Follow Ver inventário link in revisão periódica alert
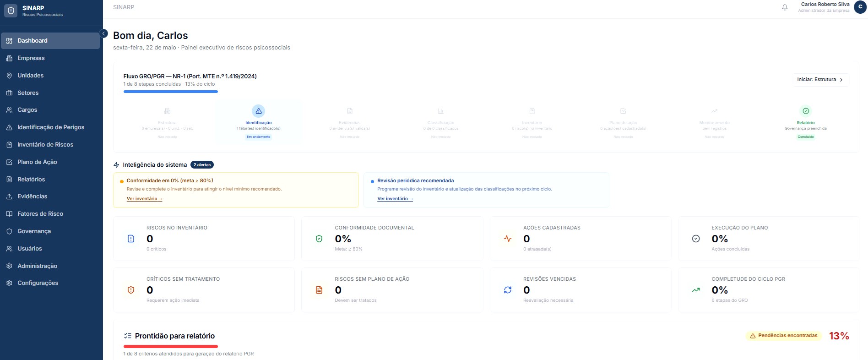 click(395, 199)
